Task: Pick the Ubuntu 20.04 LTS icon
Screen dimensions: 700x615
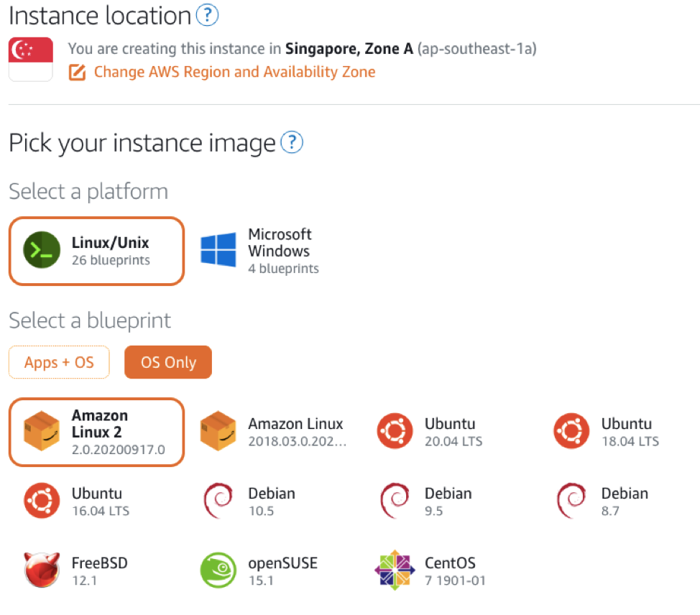Action: (x=395, y=431)
